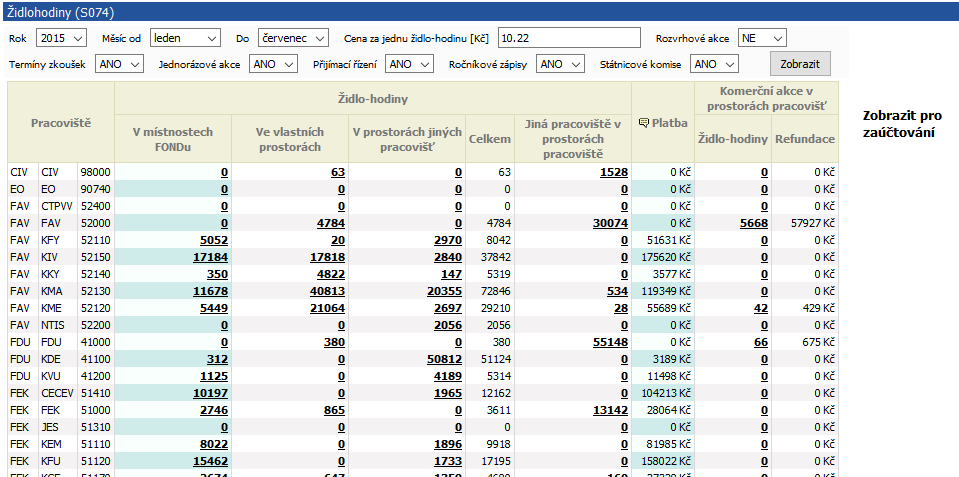Open the 1528 link in CIV row
The image size is (959, 477).
(613, 172)
